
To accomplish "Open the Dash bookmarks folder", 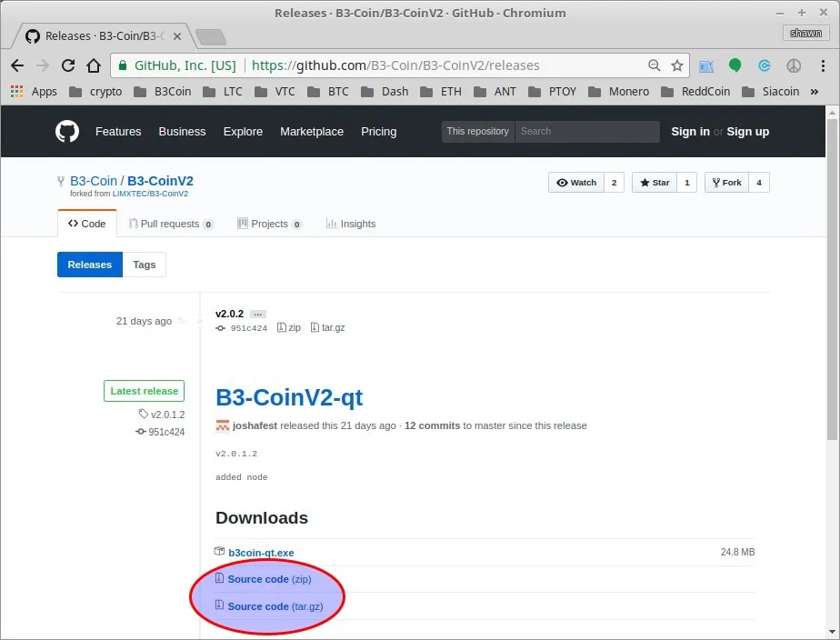I will coord(385,92).
